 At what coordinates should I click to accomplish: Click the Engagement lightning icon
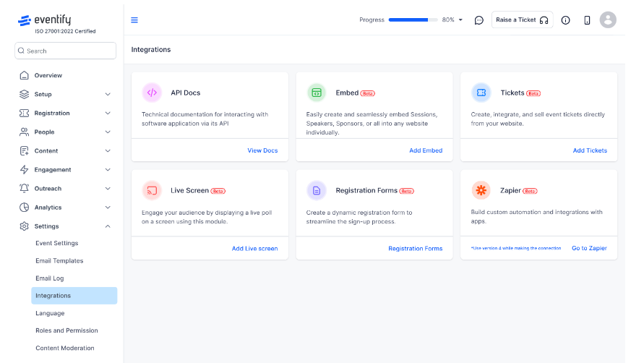tap(25, 169)
